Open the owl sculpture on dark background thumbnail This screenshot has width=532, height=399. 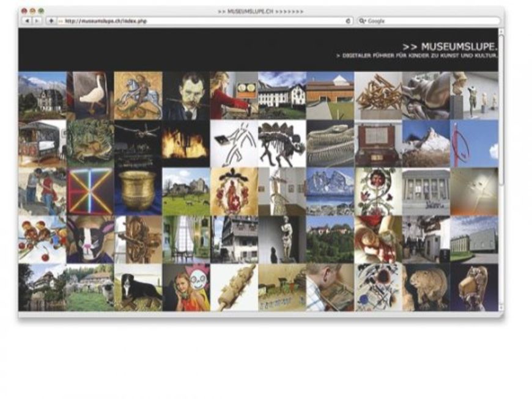pos(475,287)
